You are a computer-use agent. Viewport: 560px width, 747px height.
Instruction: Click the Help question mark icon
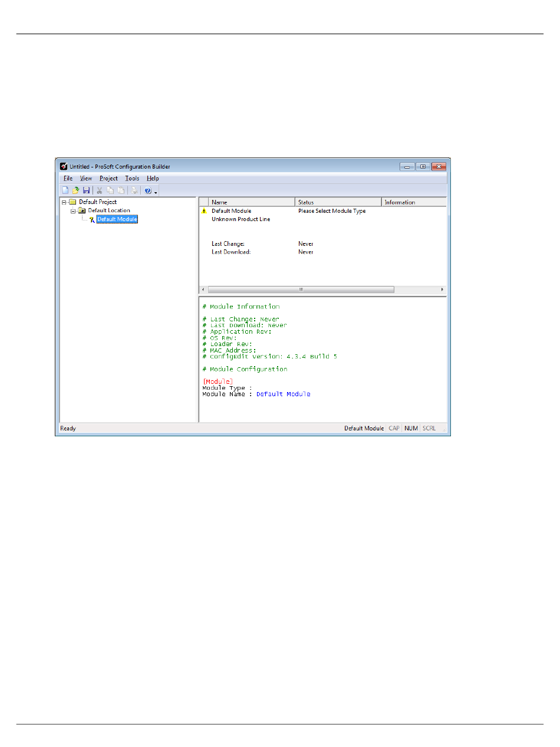148,190
